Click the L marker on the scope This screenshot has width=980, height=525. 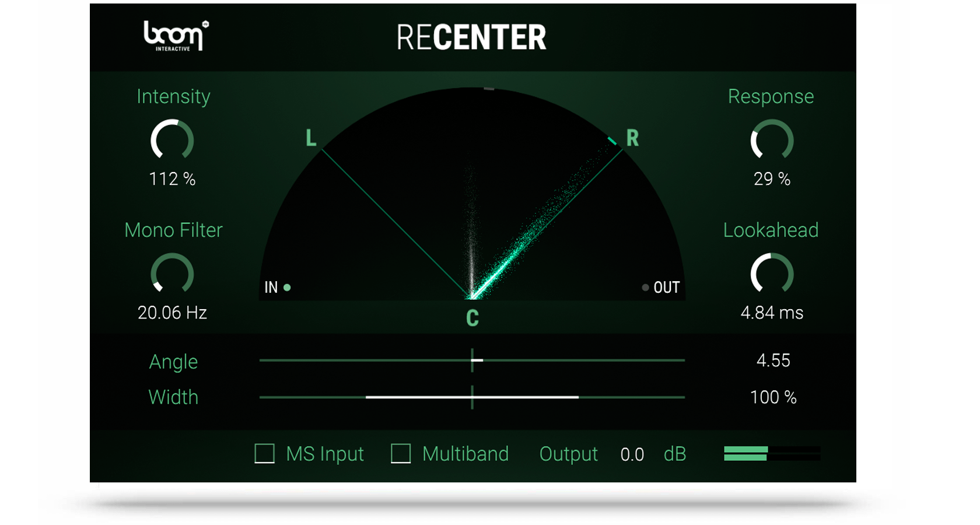click(311, 138)
